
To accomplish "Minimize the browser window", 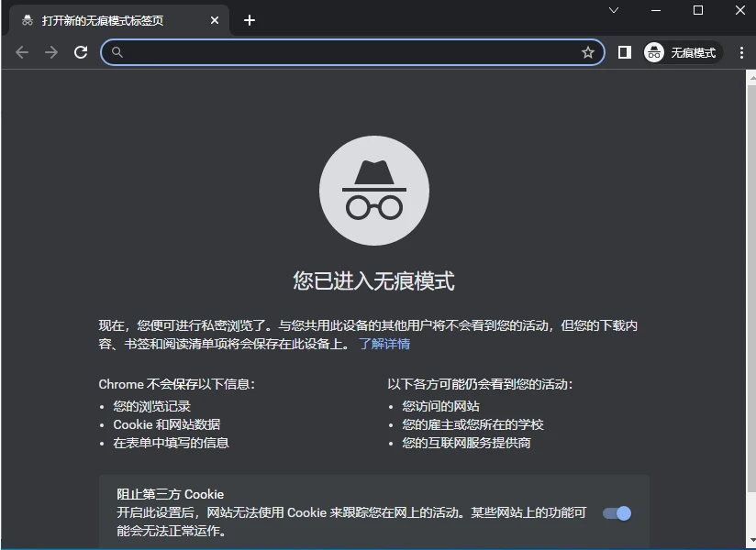I will coord(656,10).
